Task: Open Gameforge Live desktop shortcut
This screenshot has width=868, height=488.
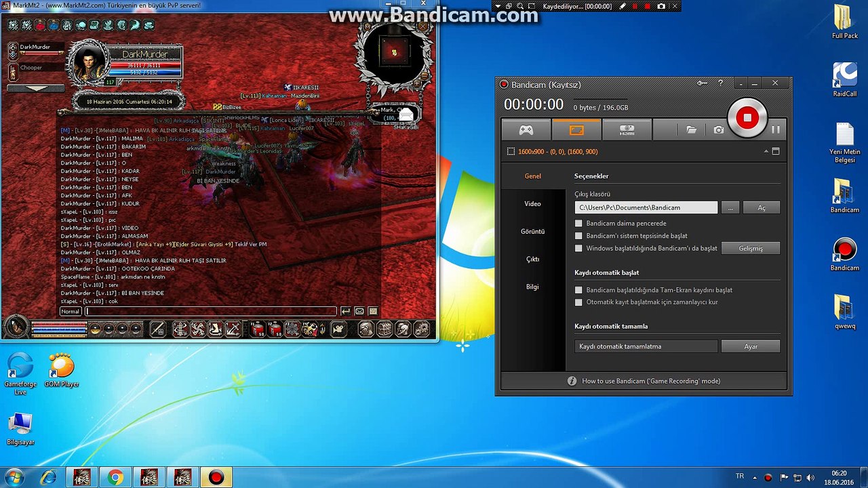Action: [x=20, y=373]
